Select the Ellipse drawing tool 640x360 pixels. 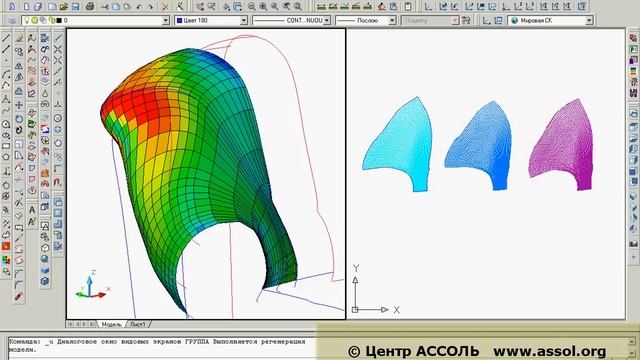pos(6,135)
